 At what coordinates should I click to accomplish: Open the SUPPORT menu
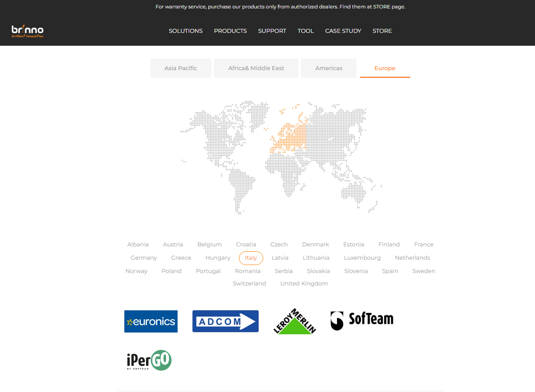(x=272, y=31)
